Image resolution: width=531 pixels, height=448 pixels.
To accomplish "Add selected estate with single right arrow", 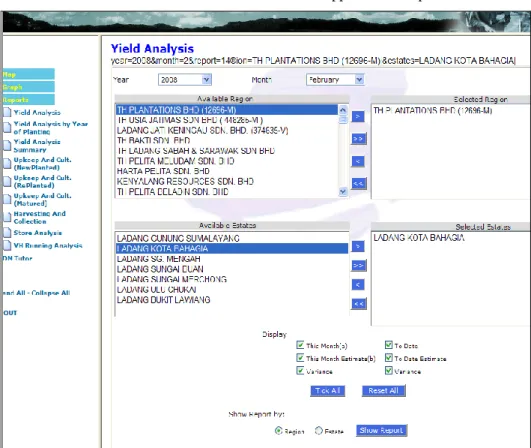I will coord(358,246).
